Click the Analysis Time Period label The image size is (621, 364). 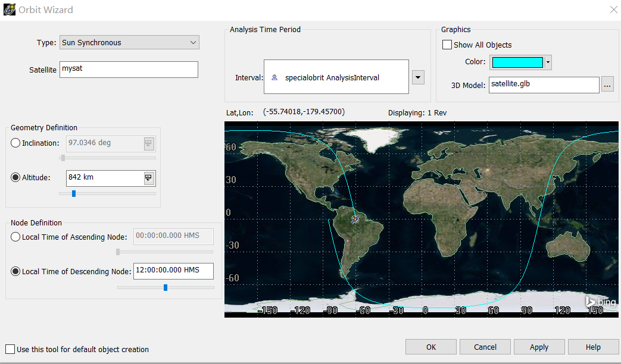(265, 29)
